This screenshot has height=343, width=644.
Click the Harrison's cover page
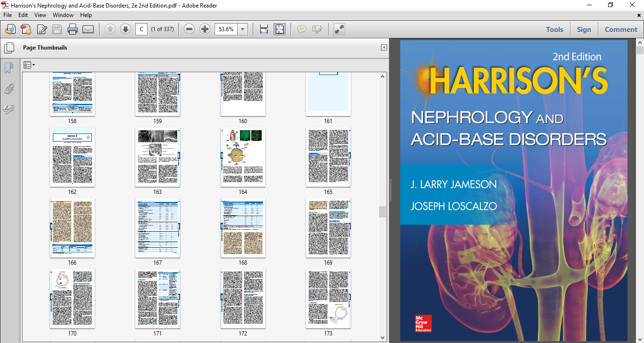click(x=514, y=190)
